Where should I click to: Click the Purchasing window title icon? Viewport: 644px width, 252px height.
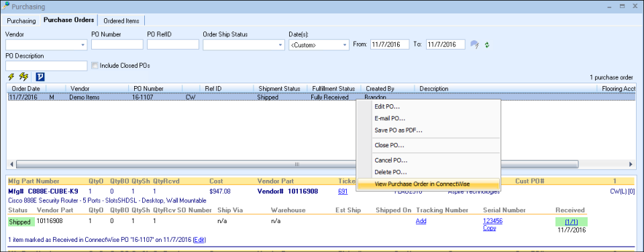coord(6,6)
